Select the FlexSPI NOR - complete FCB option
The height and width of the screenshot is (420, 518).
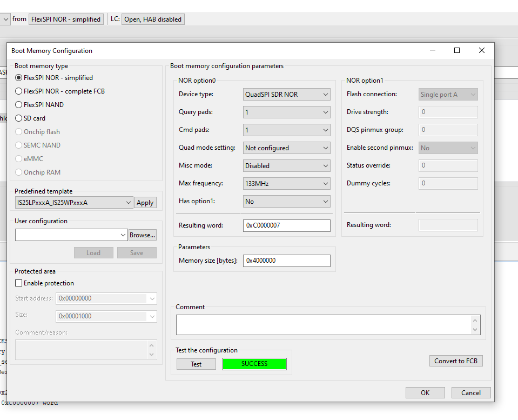click(18, 91)
